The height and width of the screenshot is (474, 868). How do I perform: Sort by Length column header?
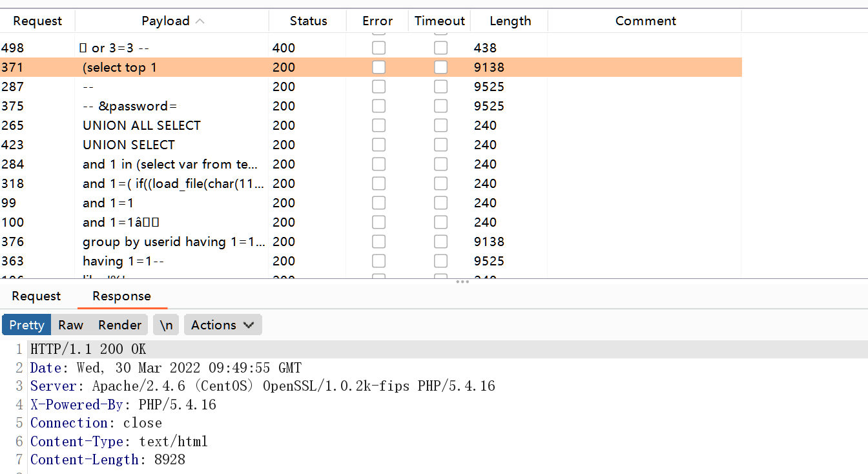point(510,21)
